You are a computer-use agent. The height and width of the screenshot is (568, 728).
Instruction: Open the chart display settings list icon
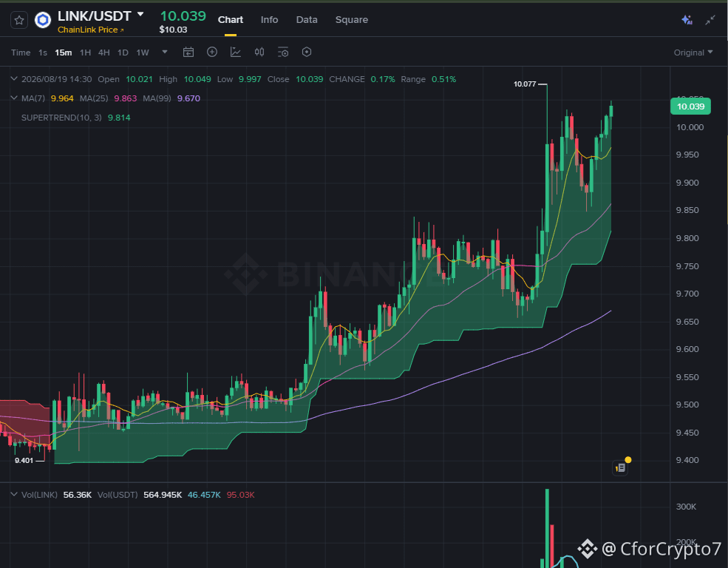pyautogui.click(x=283, y=52)
